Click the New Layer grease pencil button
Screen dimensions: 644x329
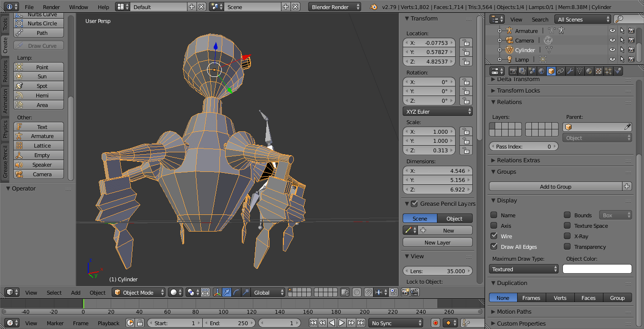point(437,243)
